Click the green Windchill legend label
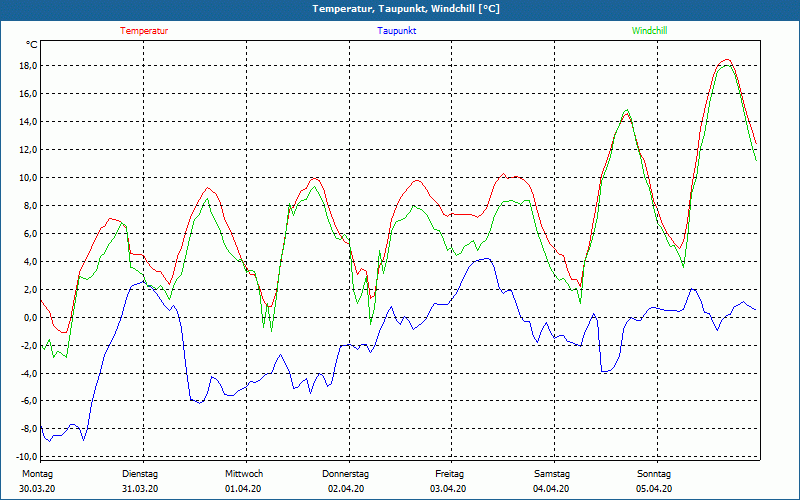This screenshot has width=800, height=500. (x=649, y=31)
